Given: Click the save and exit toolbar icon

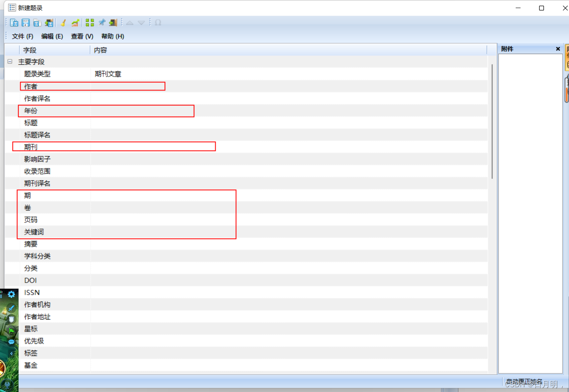Looking at the screenshot, I should [x=49, y=23].
